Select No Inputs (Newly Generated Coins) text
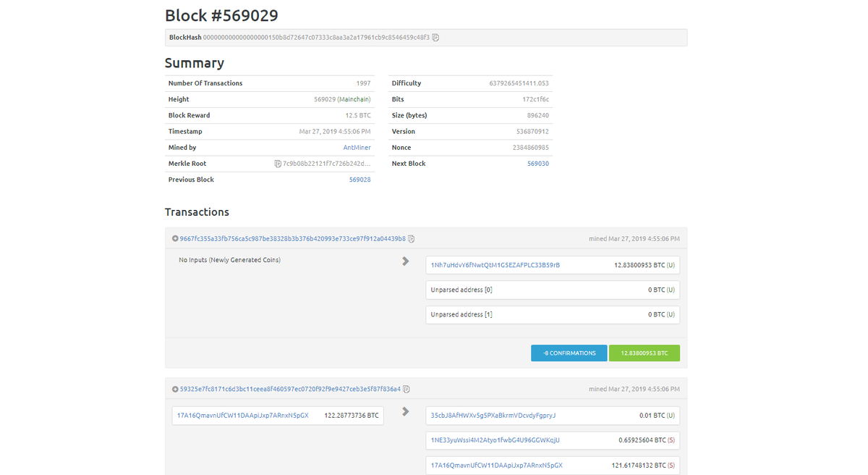This screenshot has width=868, height=475. pyautogui.click(x=230, y=260)
